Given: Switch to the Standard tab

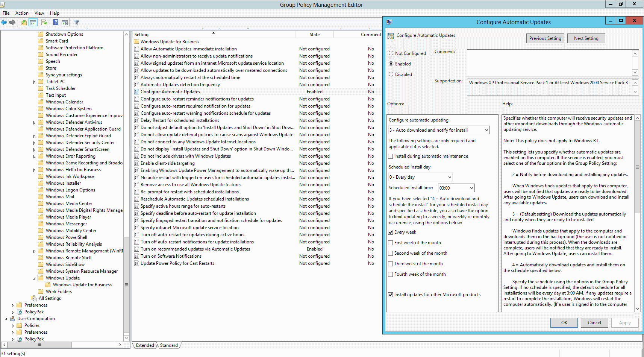Looking at the screenshot, I should coord(168,345).
